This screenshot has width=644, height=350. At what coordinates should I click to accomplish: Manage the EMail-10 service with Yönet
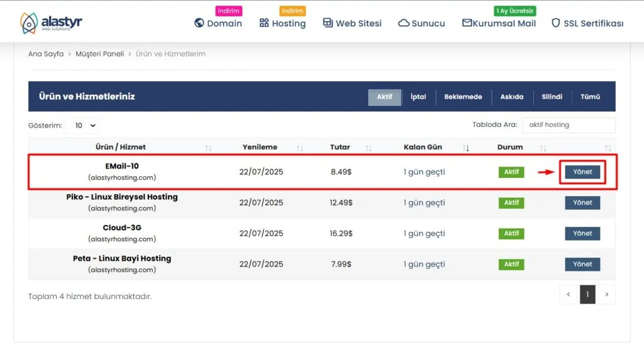(x=582, y=172)
